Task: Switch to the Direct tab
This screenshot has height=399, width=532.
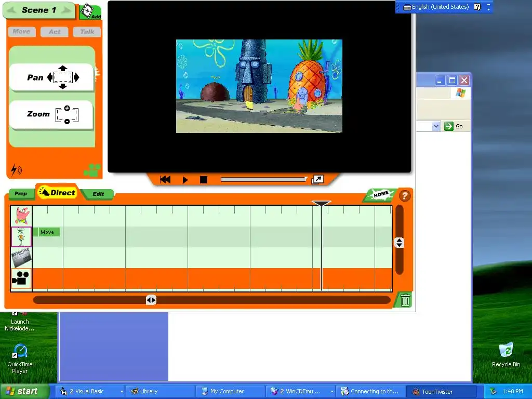Action: (57, 192)
